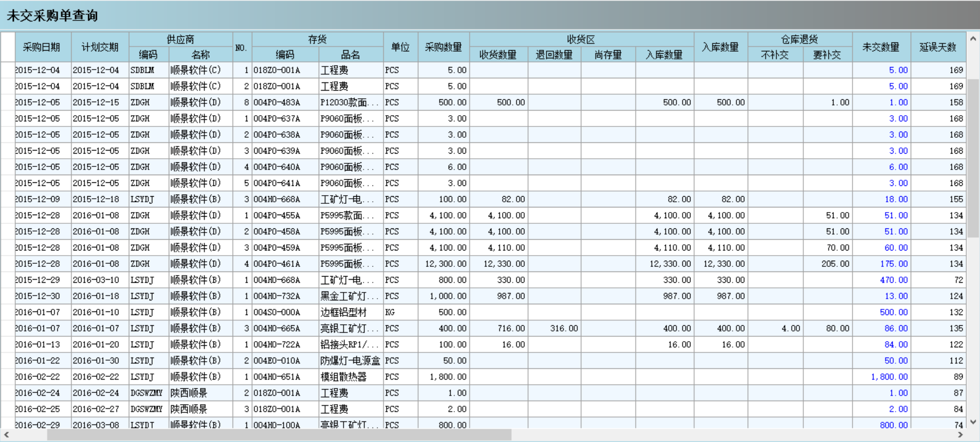Click the planned date 2016-03-10
The height and width of the screenshot is (442, 980).
(x=100, y=280)
